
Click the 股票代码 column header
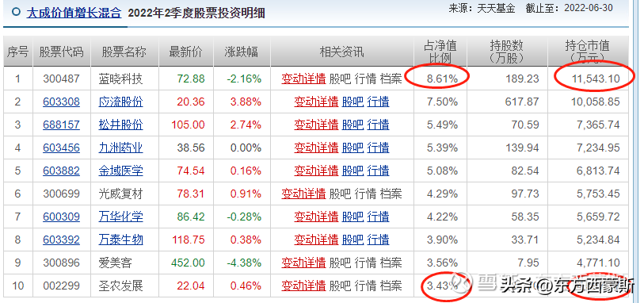click(61, 52)
